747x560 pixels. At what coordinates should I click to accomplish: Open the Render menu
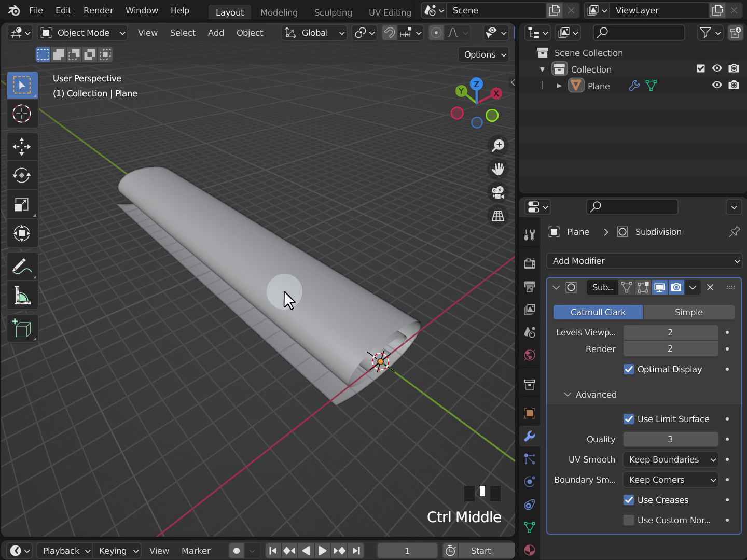[x=98, y=10]
